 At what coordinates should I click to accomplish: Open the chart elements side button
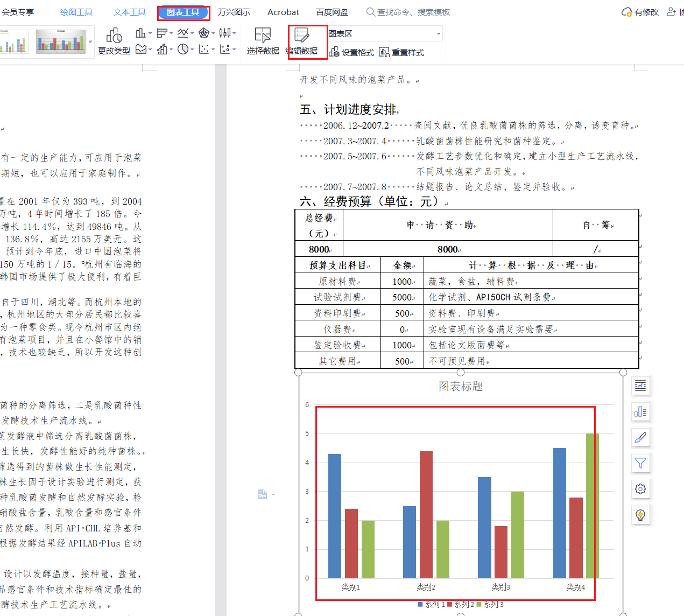coord(640,412)
